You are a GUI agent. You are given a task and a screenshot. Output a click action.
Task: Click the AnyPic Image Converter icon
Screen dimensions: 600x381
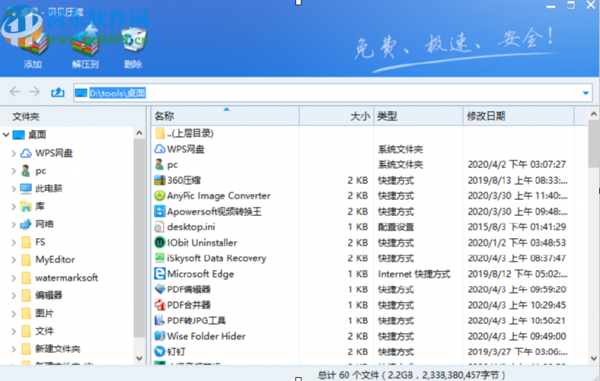click(x=160, y=196)
